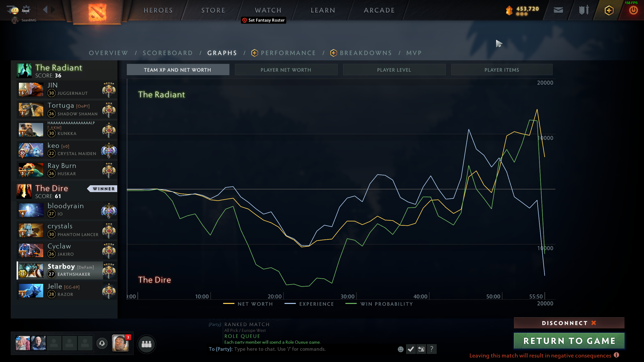Open the Heroes menu
This screenshot has width=644, height=362.
tap(158, 10)
